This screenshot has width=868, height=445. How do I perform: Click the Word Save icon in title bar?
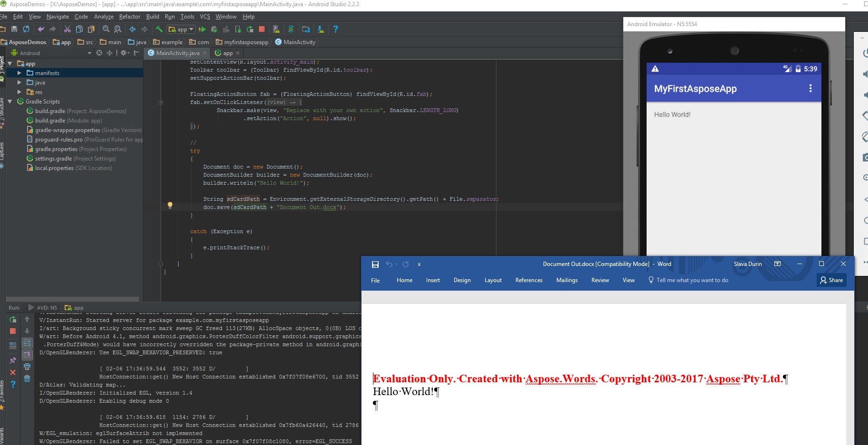(375, 264)
